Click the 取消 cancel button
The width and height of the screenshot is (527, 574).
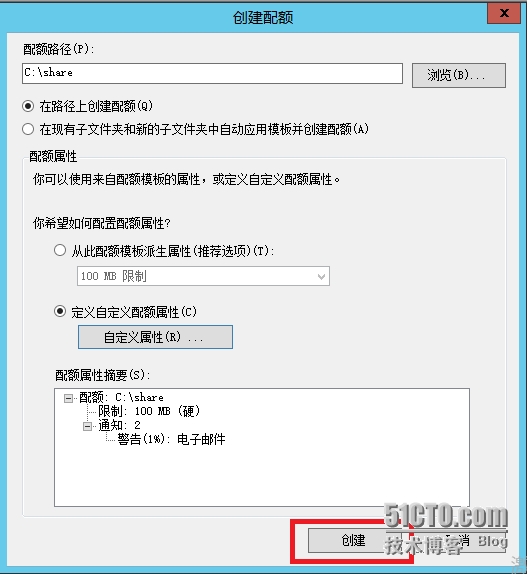coord(462,540)
